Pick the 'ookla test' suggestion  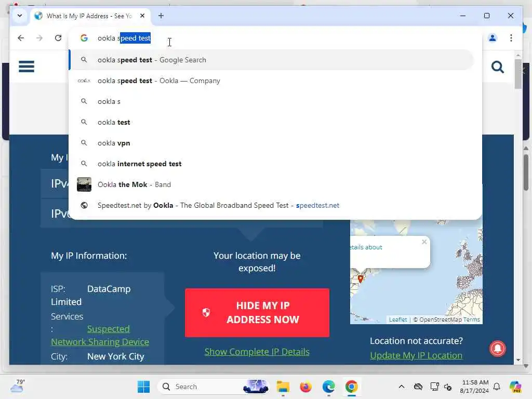(x=271, y=122)
